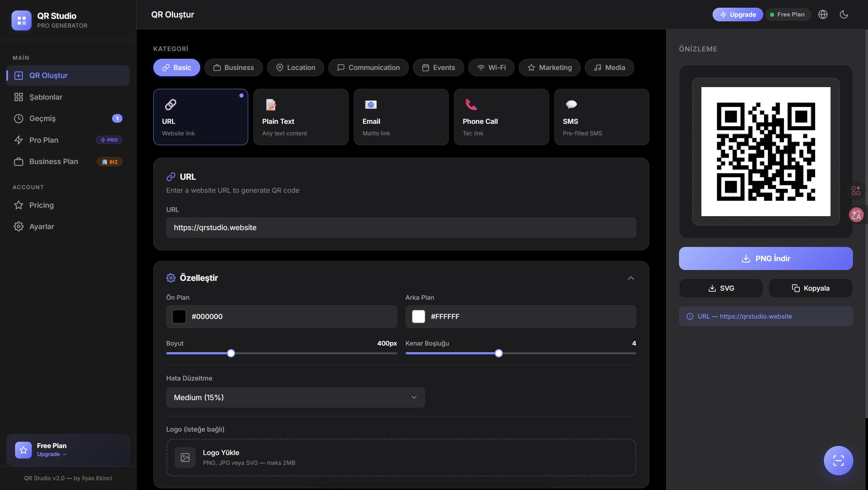Choose the URL Website link card
Image resolution: width=868 pixels, height=490 pixels.
click(x=201, y=117)
